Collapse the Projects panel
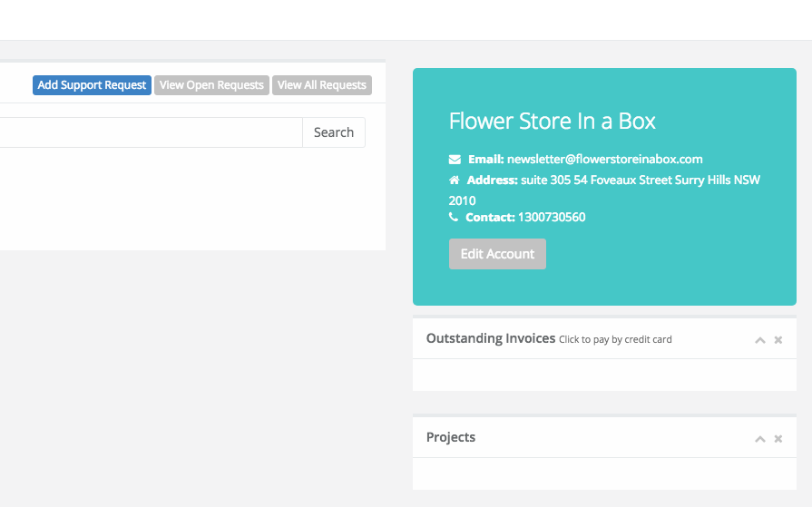Image resolution: width=812 pixels, height=507 pixels. point(759,439)
